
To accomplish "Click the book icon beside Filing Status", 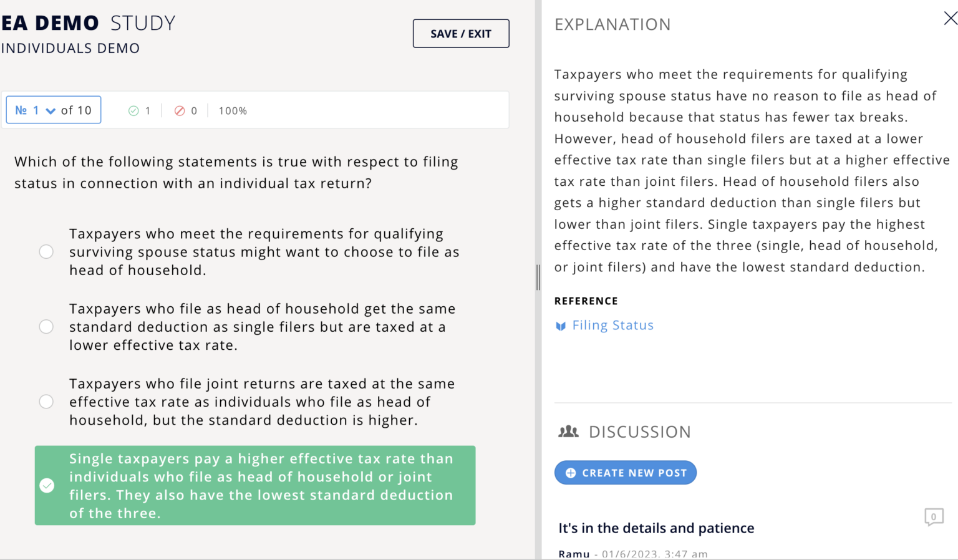I will [x=560, y=326].
